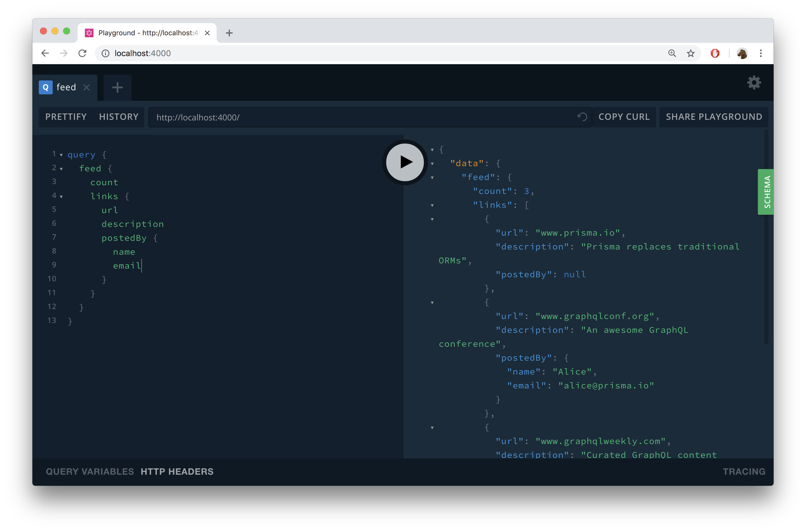The height and width of the screenshot is (532, 806).
Task: Collapse the query block on line 1
Action: click(x=61, y=155)
